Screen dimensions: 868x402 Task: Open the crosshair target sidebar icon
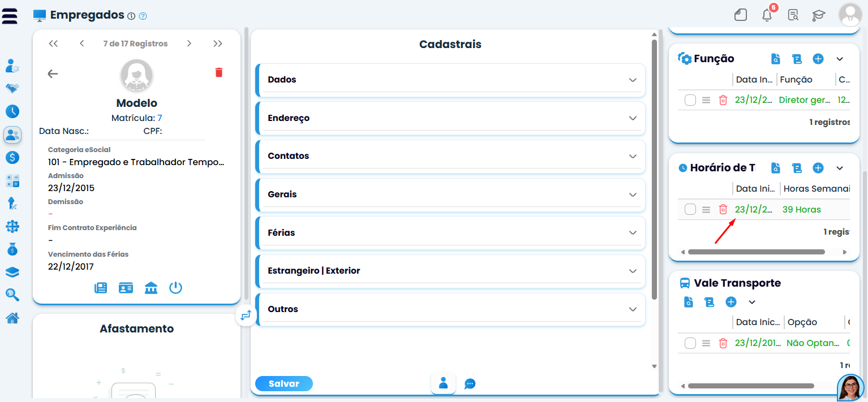pyautogui.click(x=12, y=227)
